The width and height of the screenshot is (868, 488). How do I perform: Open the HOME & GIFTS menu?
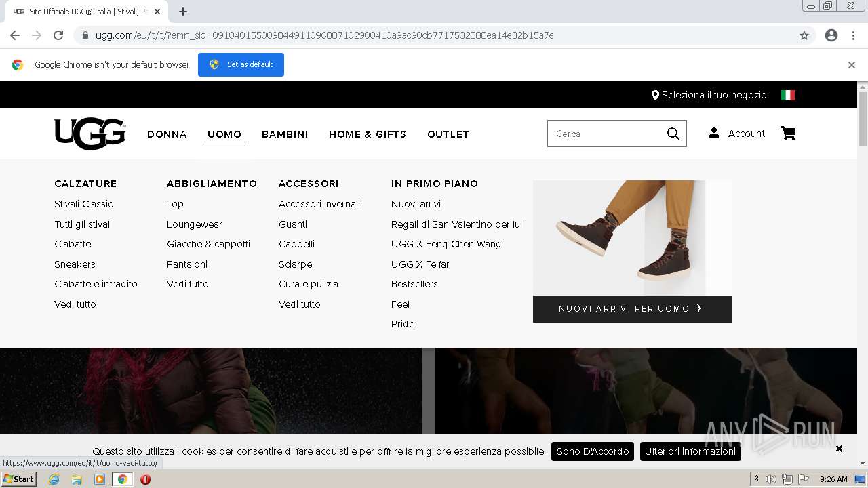click(x=368, y=134)
